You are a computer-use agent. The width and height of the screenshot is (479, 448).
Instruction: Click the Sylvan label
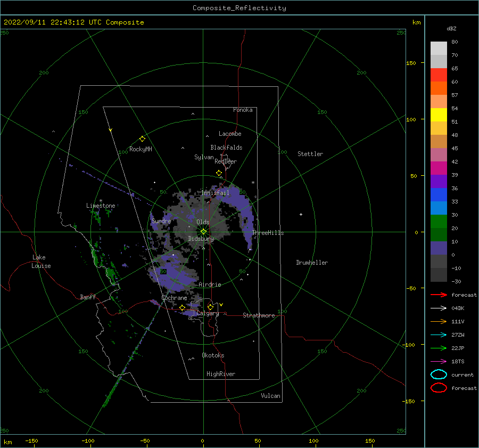pos(204,157)
